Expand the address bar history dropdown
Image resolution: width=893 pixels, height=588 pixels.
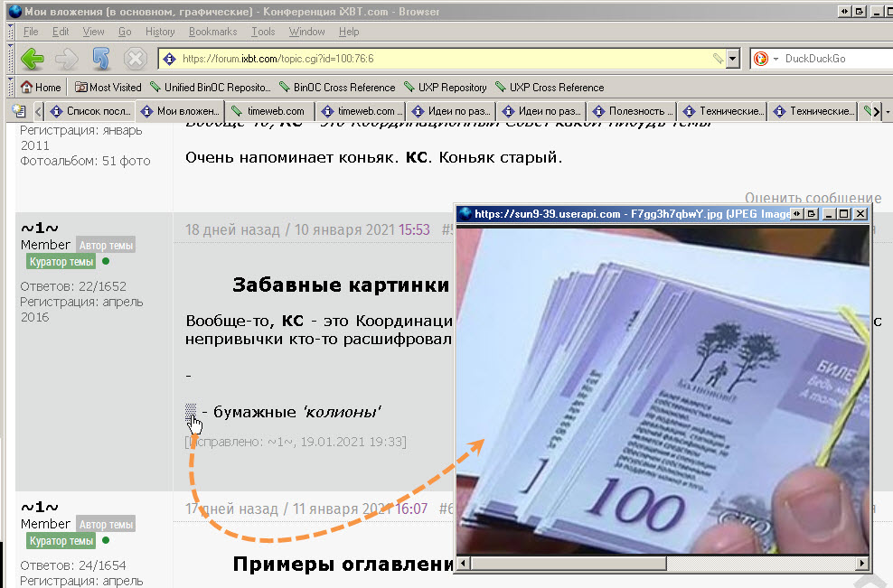pos(733,59)
